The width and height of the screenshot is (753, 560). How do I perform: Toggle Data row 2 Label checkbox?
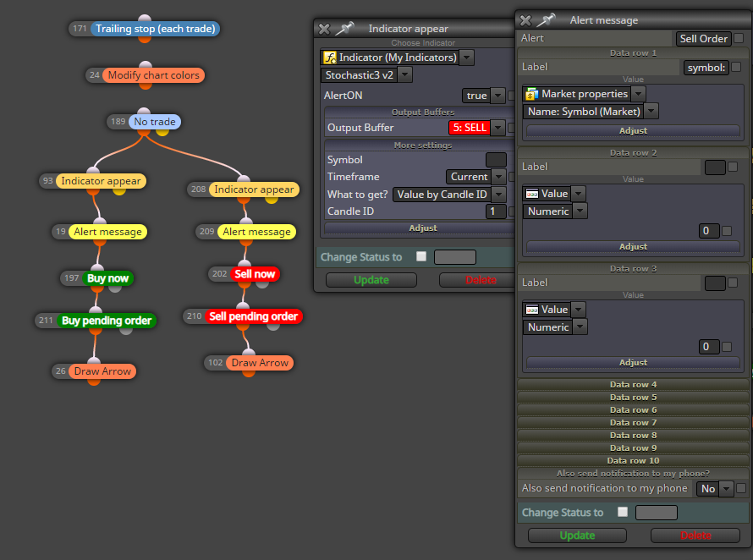click(733, 167)
